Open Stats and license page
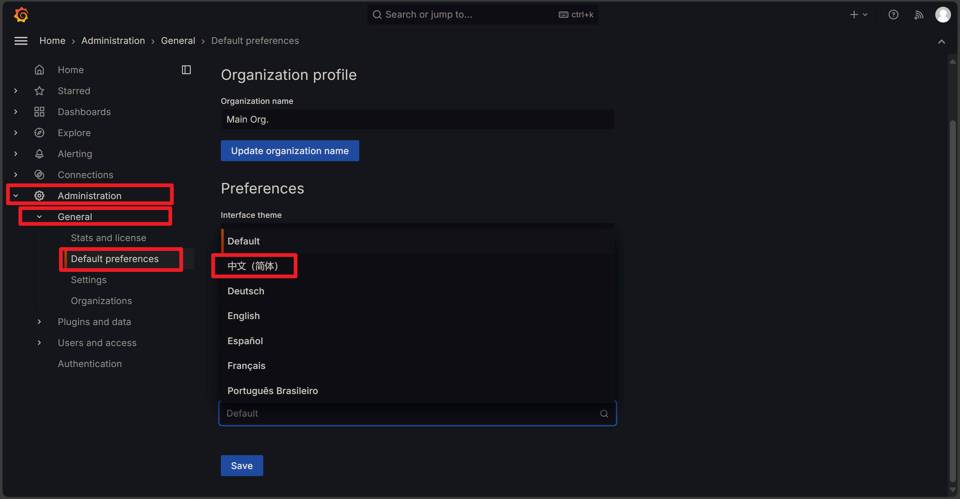The width and height of the screenshot is (960, 499). [x=108, y=238]
